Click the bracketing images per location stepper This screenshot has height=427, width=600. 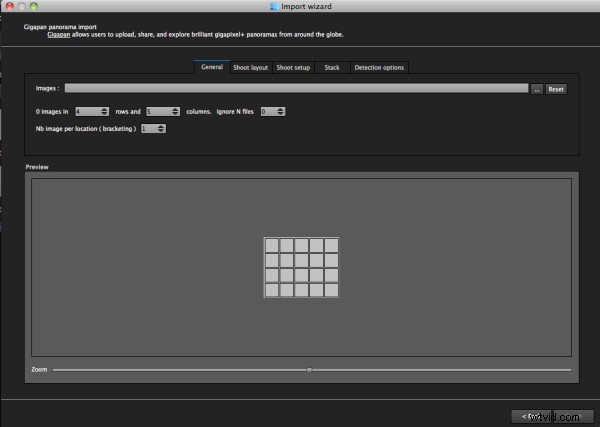tap(162, 128)
